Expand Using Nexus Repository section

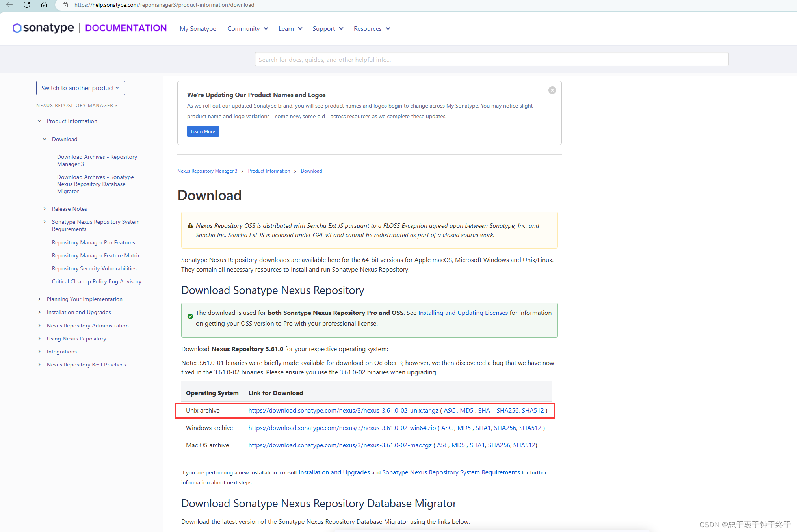click(x=39, y=339)
